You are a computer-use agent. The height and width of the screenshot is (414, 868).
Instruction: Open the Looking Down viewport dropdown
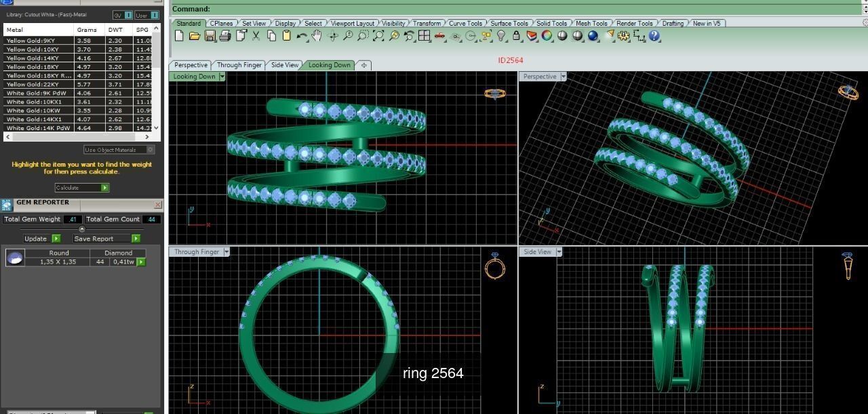tap(222, 77)
